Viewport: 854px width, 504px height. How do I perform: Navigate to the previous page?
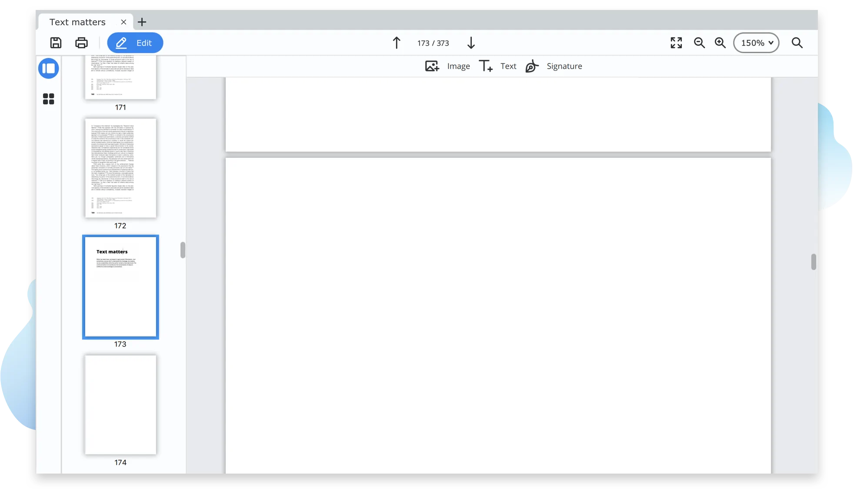396,43
